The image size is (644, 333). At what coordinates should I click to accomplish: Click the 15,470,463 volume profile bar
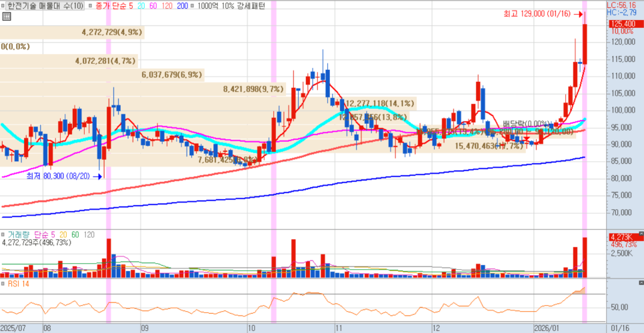click(263, 146)
